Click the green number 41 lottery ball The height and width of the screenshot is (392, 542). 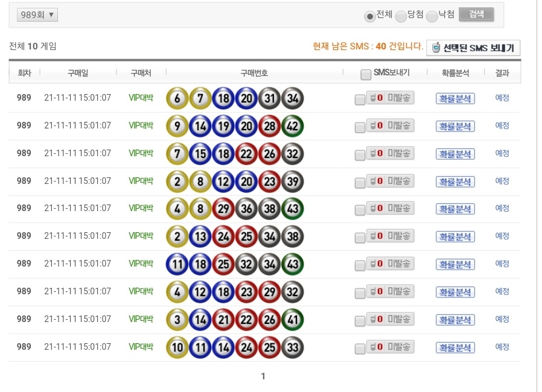(x=293, y=320)
